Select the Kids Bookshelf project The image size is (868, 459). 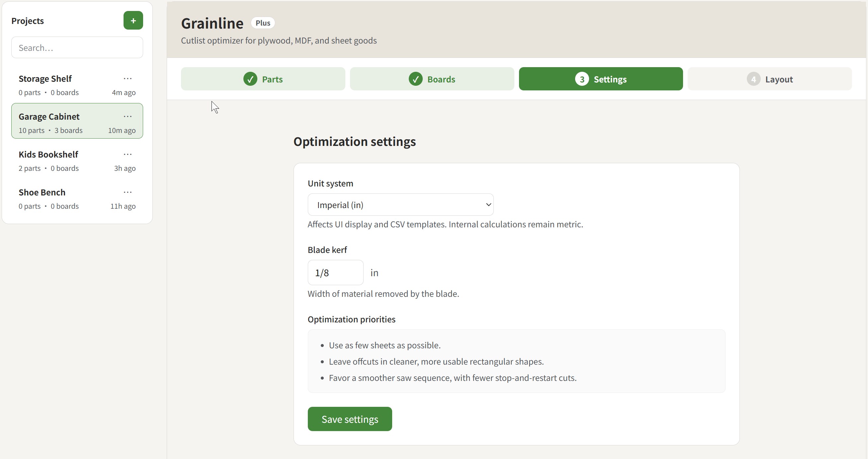(61, 161)
